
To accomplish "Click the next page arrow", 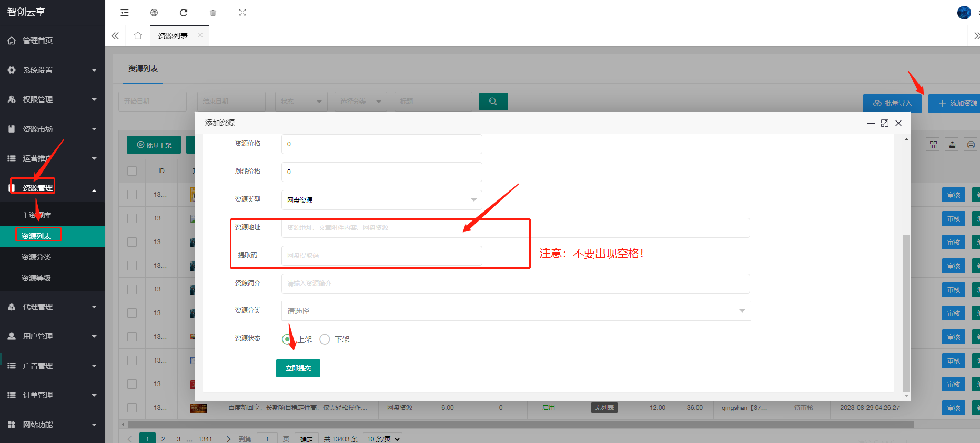I will pos(228,439).
